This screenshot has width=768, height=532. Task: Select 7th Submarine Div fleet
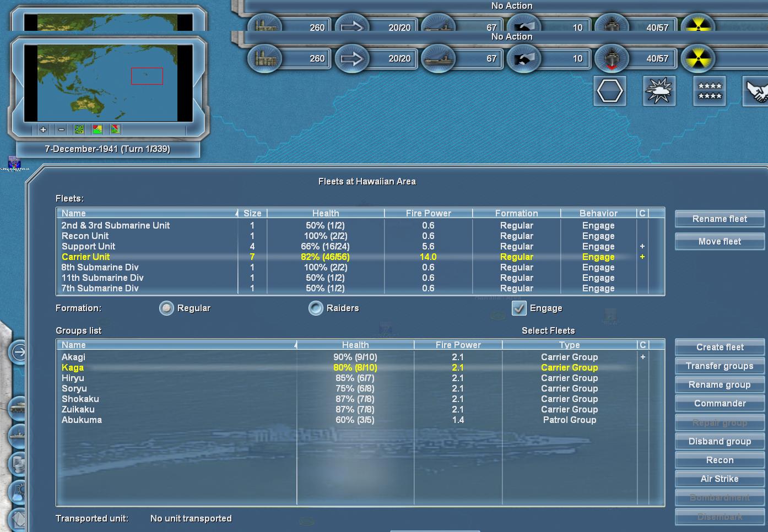(x=360, y=288)
